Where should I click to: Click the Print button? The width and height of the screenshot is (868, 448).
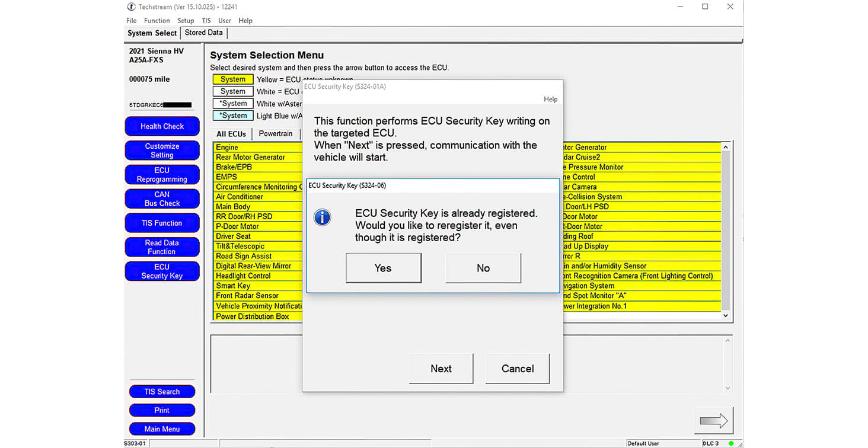[162, 410]
